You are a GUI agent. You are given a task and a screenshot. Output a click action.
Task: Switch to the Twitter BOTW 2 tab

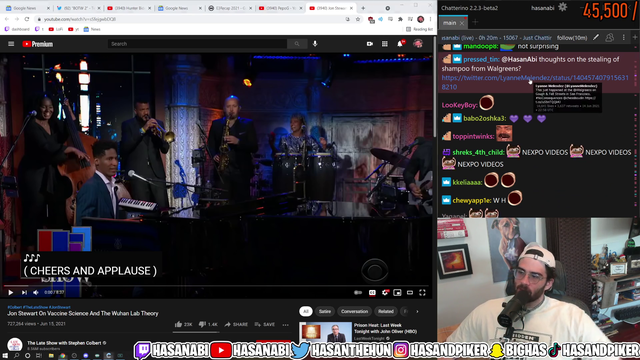(x=78, y=8)
